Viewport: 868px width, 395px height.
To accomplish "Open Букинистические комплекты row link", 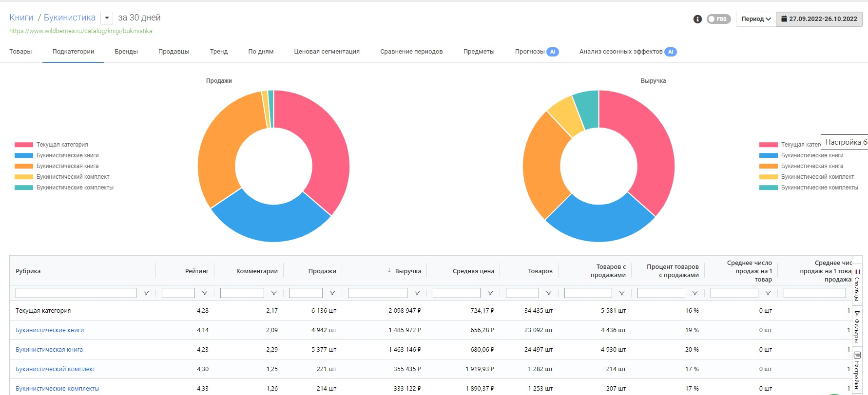I will (x=57, y=389).
